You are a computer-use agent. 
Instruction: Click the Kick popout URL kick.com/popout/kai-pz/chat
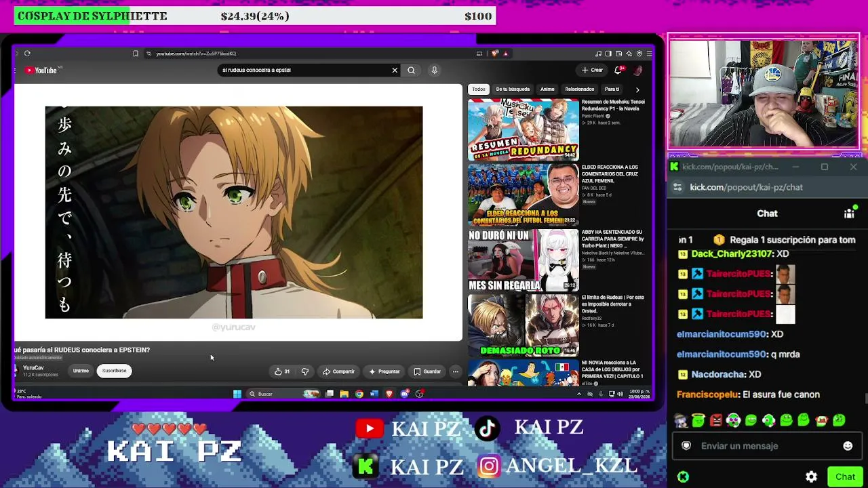746,187
